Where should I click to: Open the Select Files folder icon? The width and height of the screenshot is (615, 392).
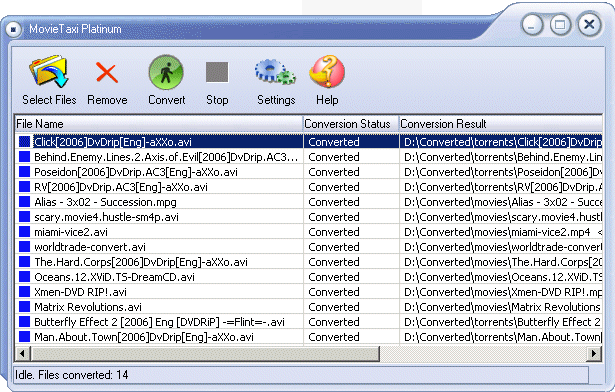(x=49, y=72)
